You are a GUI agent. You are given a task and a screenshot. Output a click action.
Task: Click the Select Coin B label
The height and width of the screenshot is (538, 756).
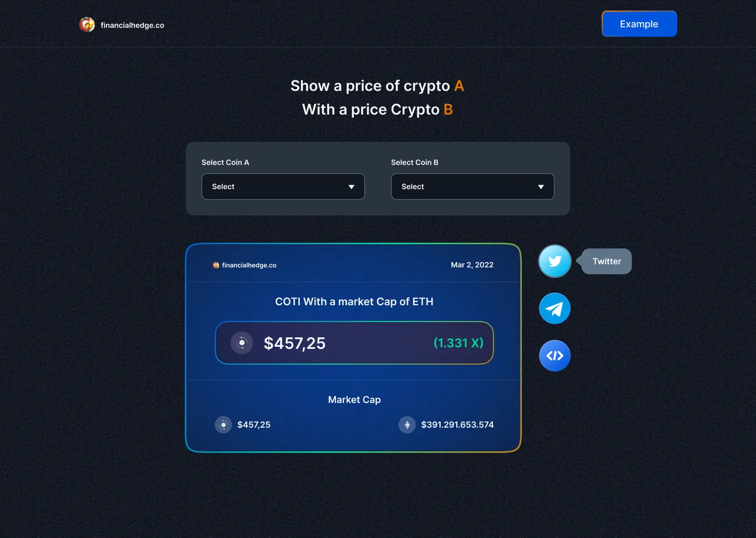(x=415, y=162)
